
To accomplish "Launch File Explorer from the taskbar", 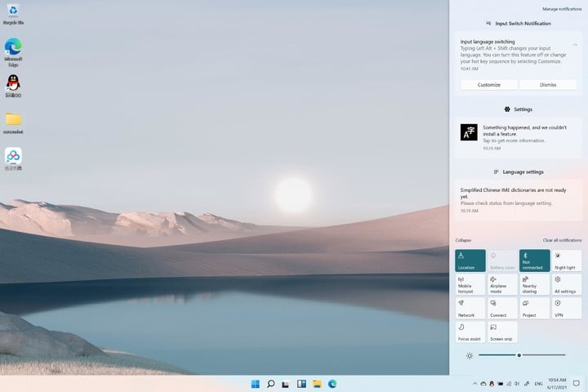I will pos(317,383).
